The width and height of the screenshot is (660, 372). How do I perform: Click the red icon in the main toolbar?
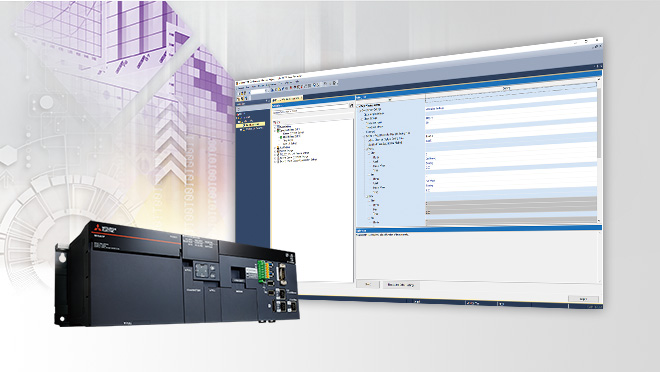click(291, 87)
